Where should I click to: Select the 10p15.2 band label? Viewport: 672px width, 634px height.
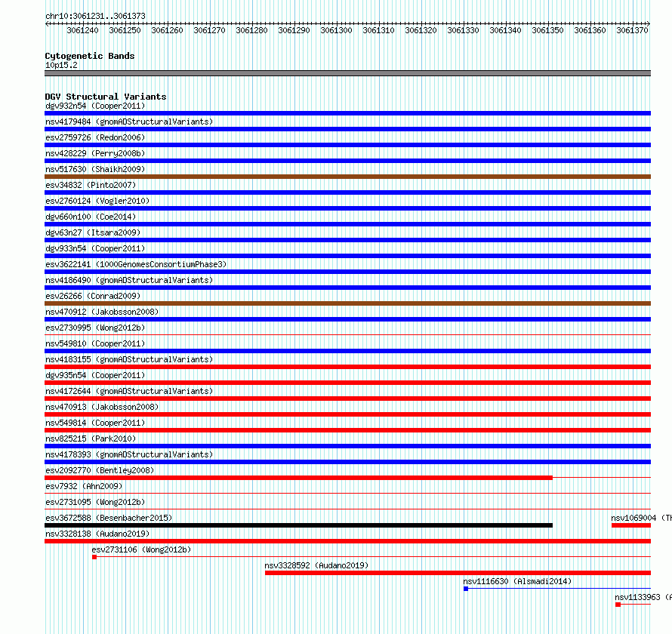point(61,65)
